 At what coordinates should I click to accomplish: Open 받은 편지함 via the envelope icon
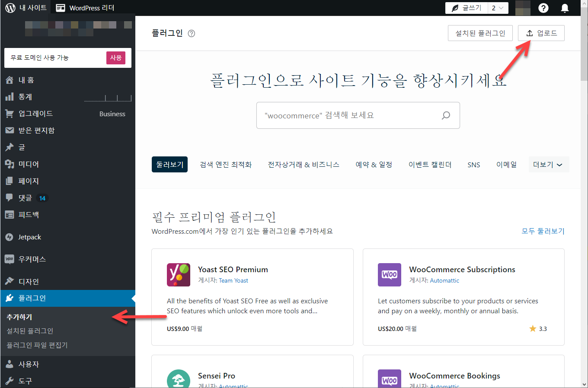(10, 130)
